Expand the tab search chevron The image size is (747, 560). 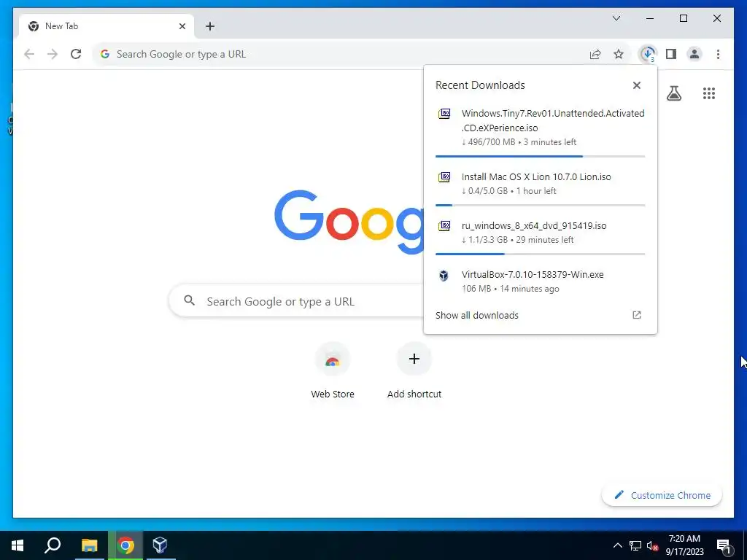pos(616,18)
